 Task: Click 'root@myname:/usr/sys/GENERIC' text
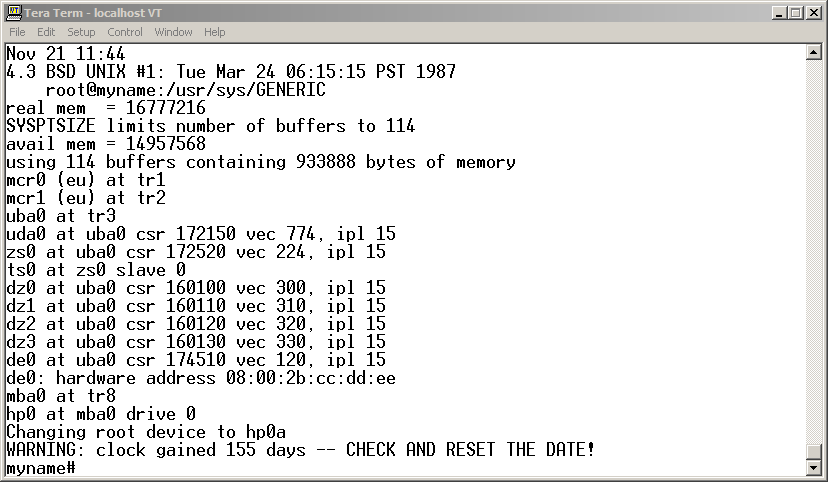point(185,90)
